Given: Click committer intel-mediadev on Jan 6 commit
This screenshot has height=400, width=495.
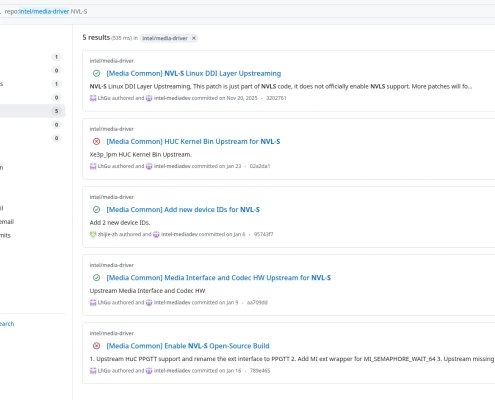Looking at the screenshot, I should click(x=179, y=234).
